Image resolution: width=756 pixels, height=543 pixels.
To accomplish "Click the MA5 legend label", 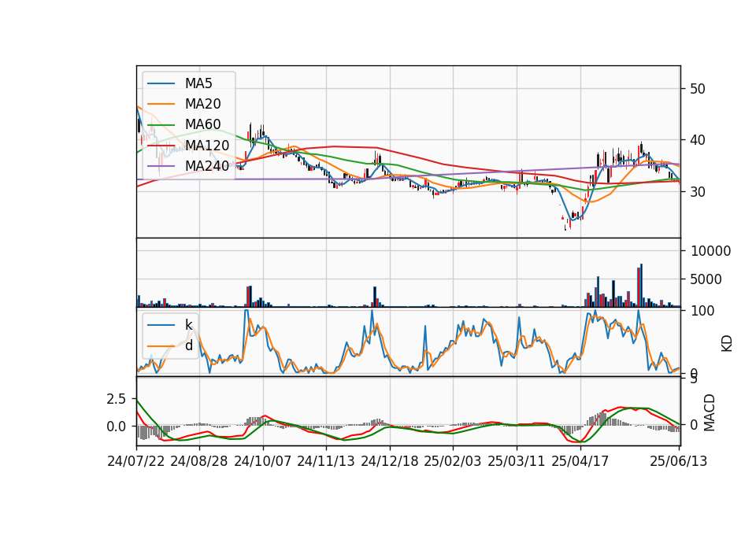I will [x=198, y=83].
